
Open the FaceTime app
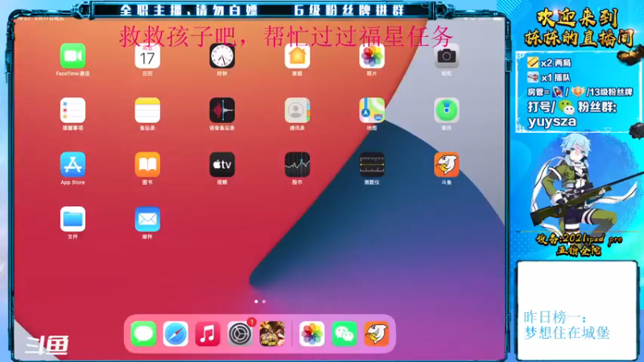(72, 56)
